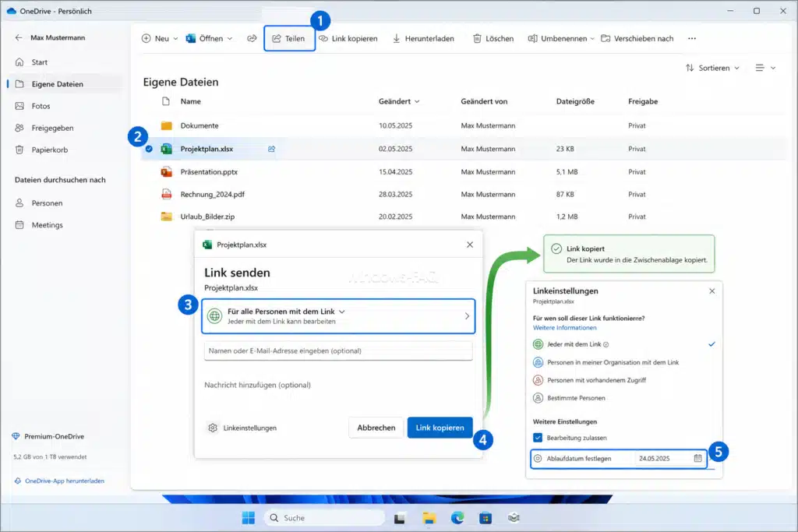Select the Präsentation.pptx file name
The height and width of the screenshot is (532, 798).
(x=209, y=172)
